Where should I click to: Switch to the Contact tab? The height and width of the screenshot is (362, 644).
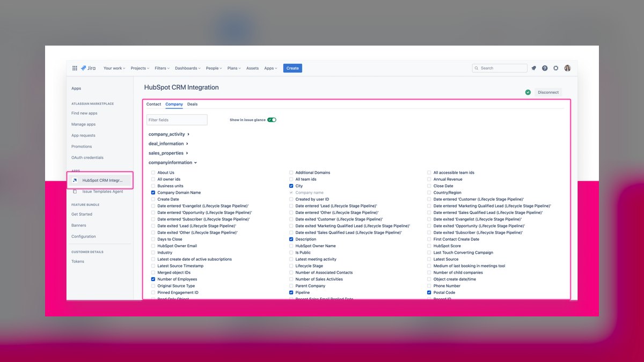click(x=153, y=104)
